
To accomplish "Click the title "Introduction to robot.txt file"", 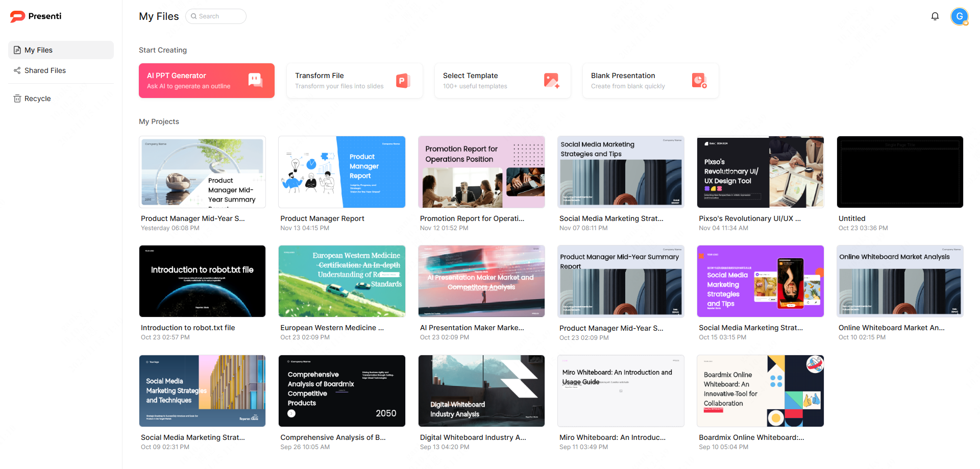I will coord(188,328).
